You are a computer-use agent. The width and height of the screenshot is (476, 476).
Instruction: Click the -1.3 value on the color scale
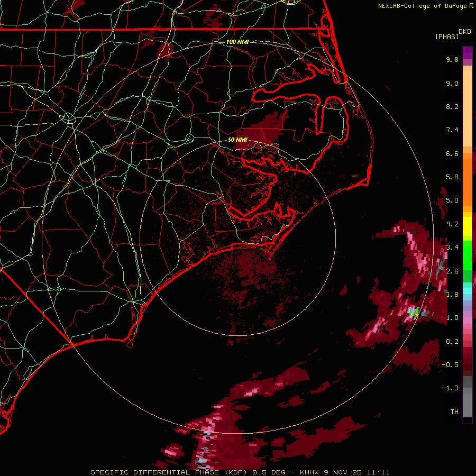(450, 388)
